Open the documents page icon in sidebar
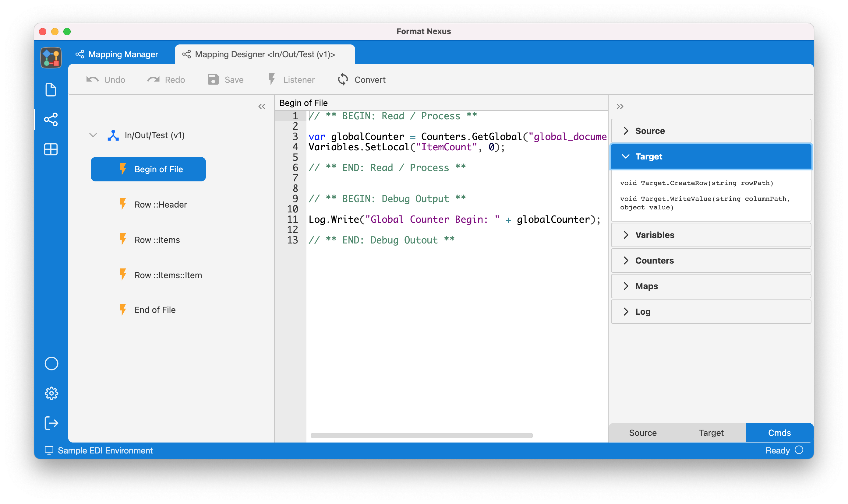This screenshot has height=504, width=848. 51,90
